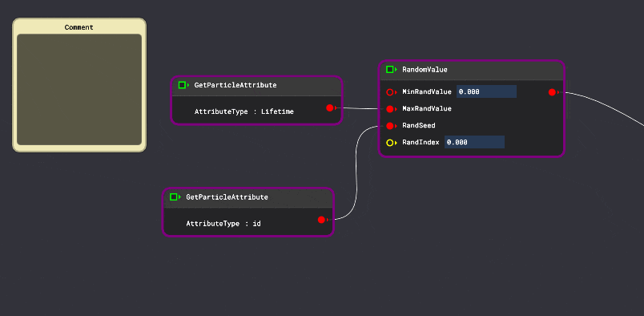Select the wire from id node to RandSeed
644x316 pixels.
tap(356, 172)
